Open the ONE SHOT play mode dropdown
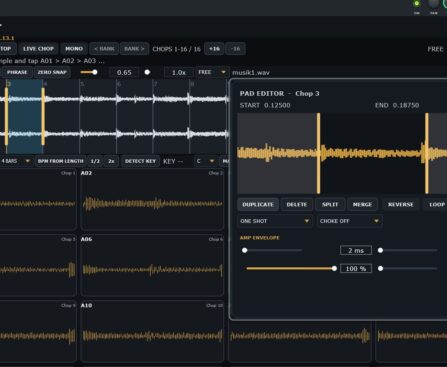The width and height of the screenshot is (447, 367). 275,221
